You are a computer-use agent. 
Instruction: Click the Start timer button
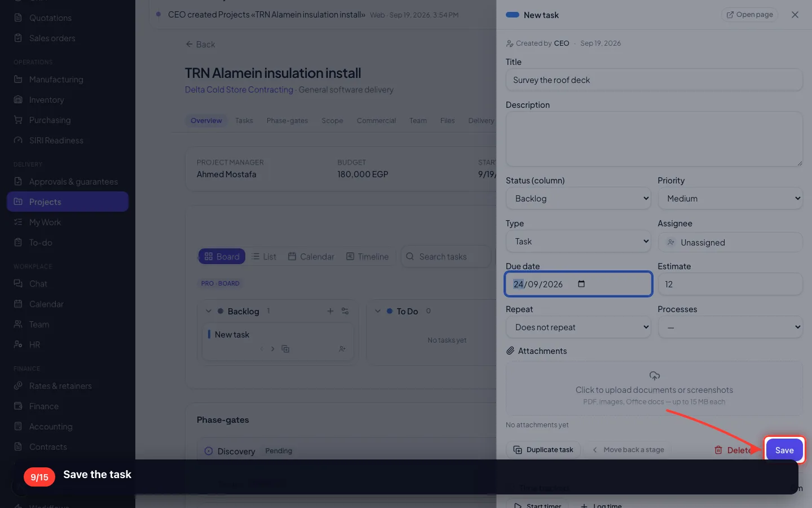(537, 505)
